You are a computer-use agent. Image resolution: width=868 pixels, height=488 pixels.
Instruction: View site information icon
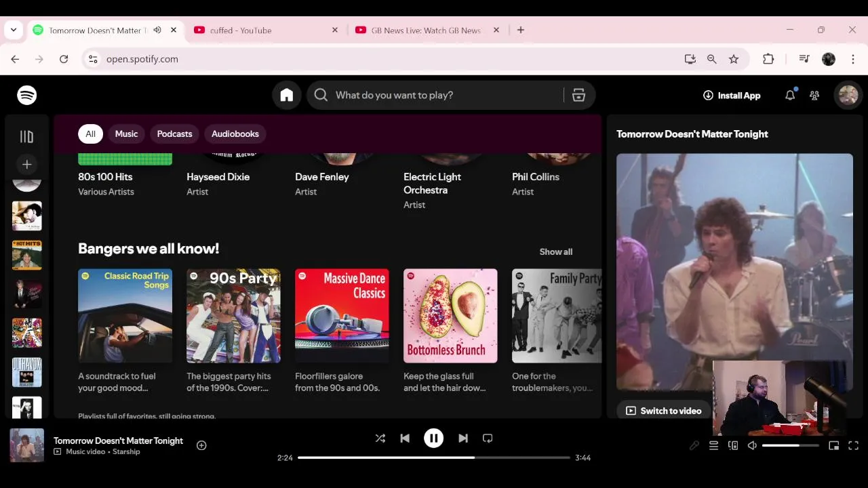(94, 60)
